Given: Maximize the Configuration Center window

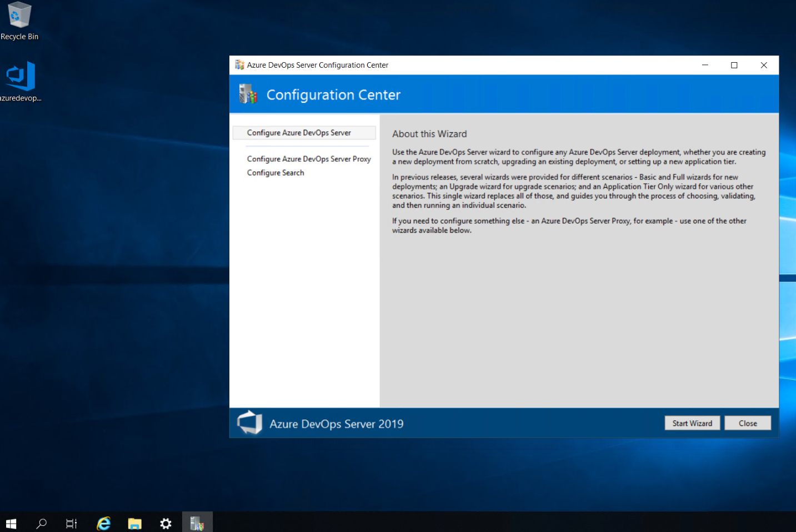Looking at the screenshot, I should coord(734,65).
